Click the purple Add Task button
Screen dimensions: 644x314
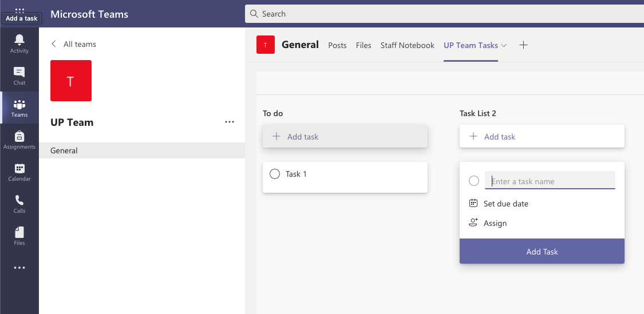point(542,251)
